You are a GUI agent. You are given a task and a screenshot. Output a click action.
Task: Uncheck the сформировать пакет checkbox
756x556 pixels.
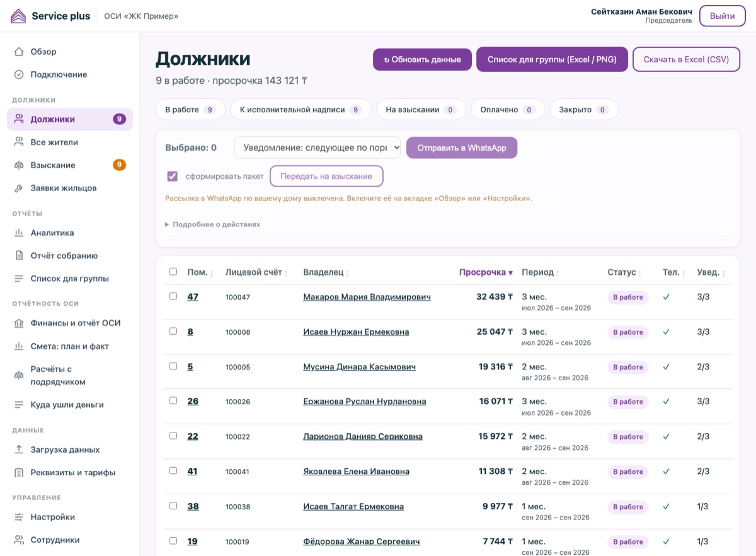pos(172,176)
